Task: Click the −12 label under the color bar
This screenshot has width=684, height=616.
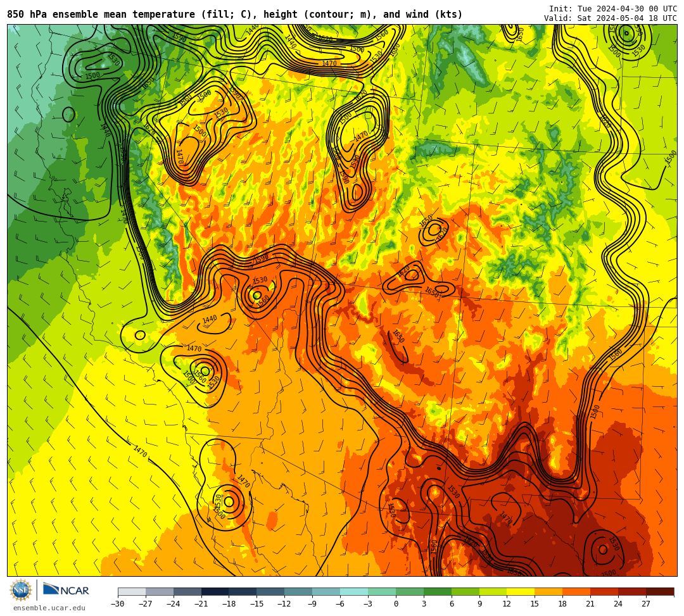Action: click(x=285, y=604)
